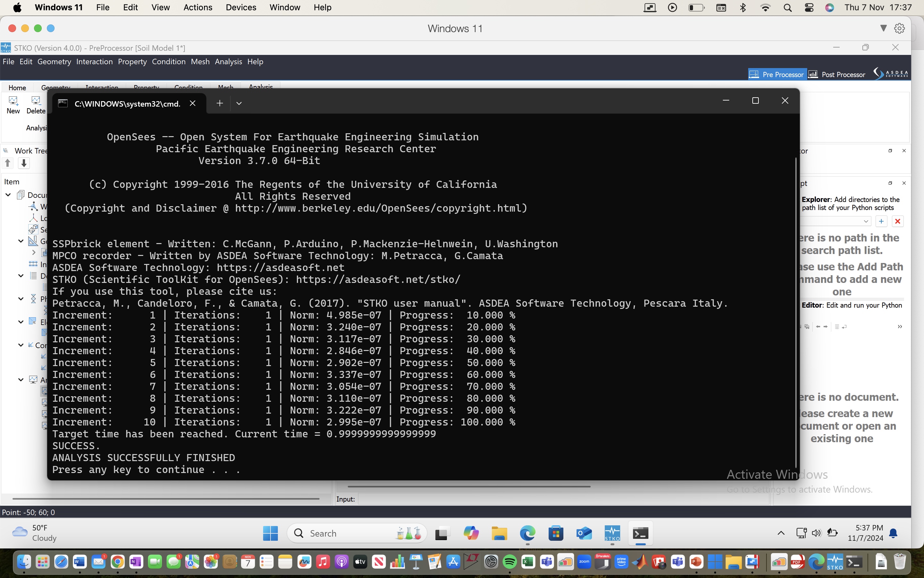Add a Python search path with the blue plus
The image size is (924, 578).
click(881, 221)
